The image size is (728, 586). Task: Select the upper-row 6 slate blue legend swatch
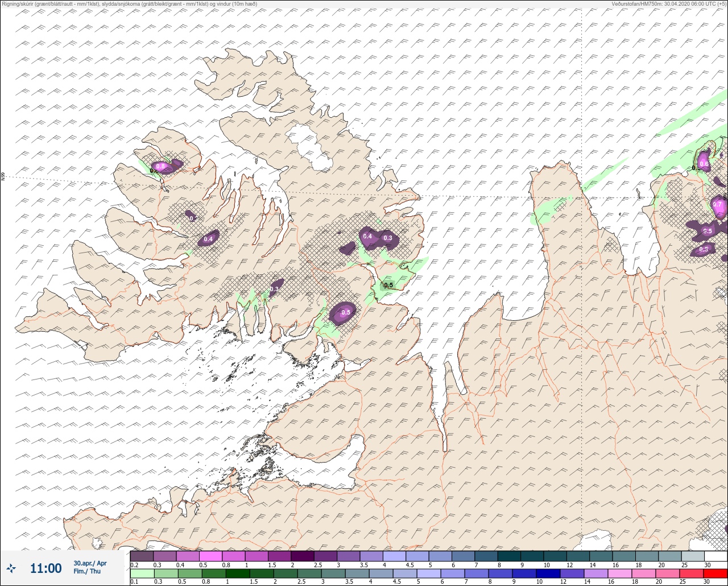(463, 556)
